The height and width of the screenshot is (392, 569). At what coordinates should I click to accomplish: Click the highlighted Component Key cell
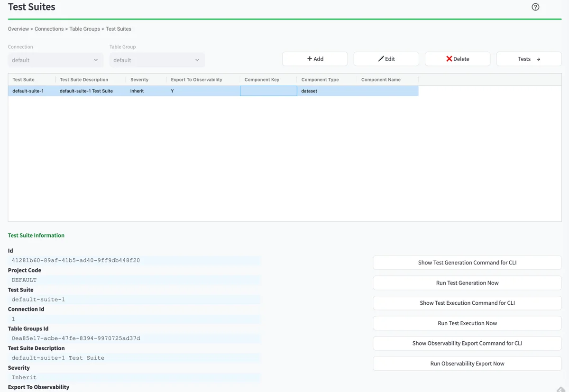coord(268,91)
